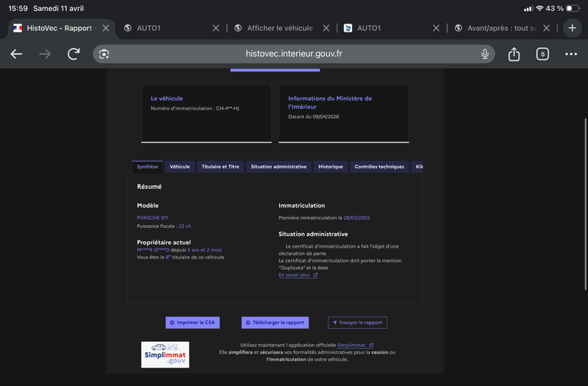Add a new tab with plus icon

[573, 28]
